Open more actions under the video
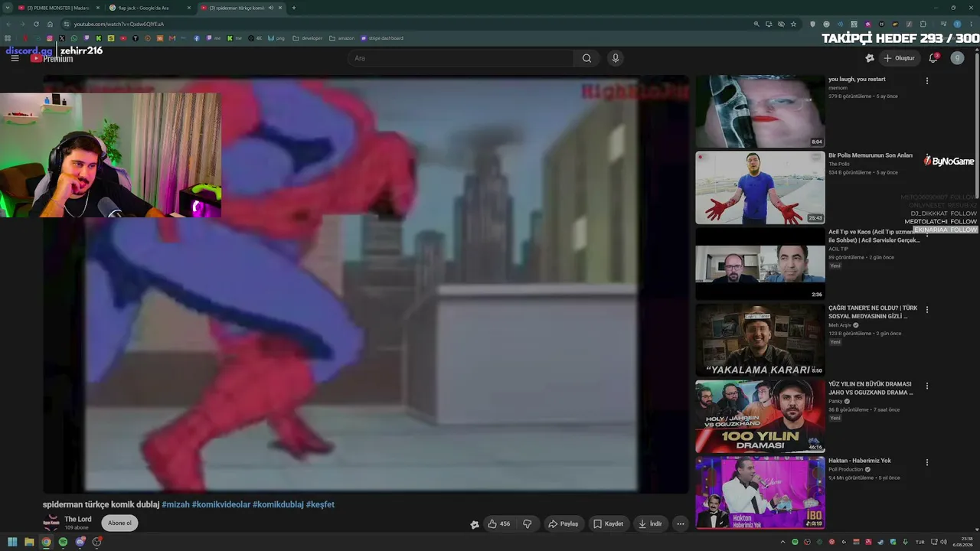The image size is (980, 551). click(681, 524)
